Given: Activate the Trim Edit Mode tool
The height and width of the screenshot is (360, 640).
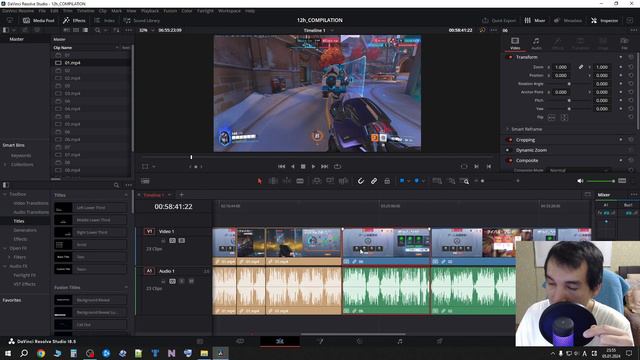Looking at the screenshot, I should click(x=273, y=181).
